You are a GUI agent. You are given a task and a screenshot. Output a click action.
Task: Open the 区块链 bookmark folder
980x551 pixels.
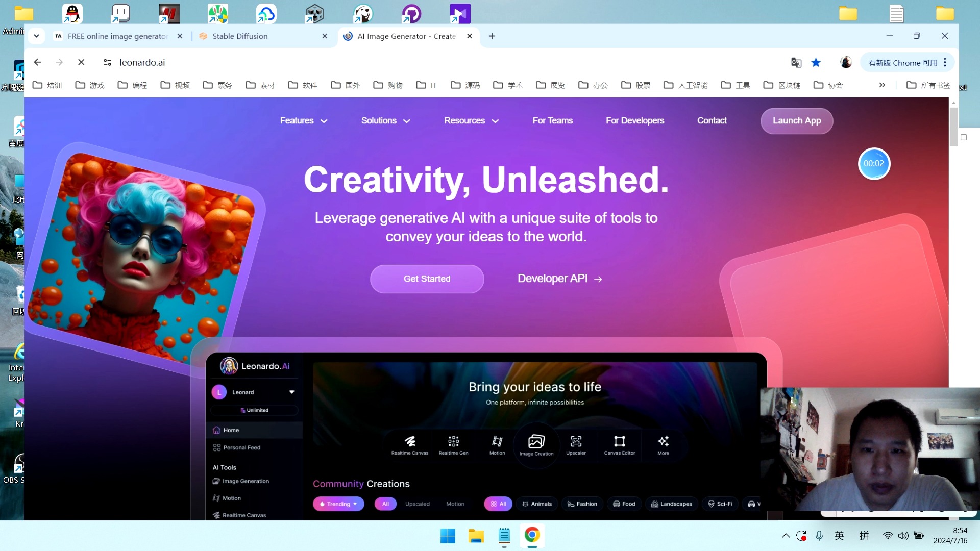[x=781, y=85]
